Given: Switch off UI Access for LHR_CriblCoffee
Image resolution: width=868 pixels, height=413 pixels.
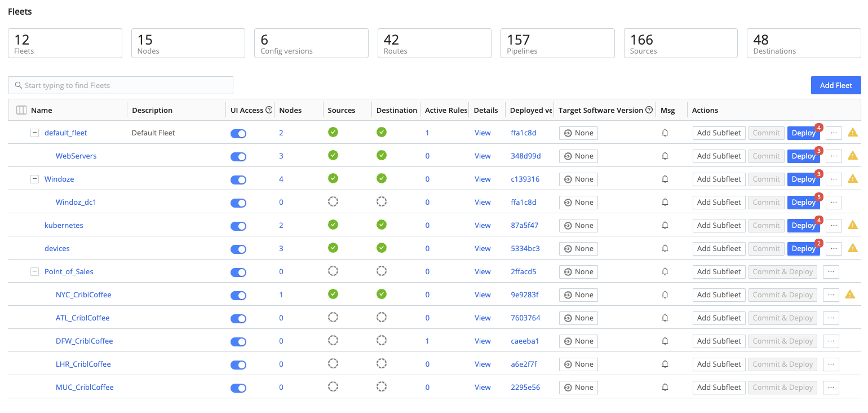Looking at the screenshot, I should [238, 365].
